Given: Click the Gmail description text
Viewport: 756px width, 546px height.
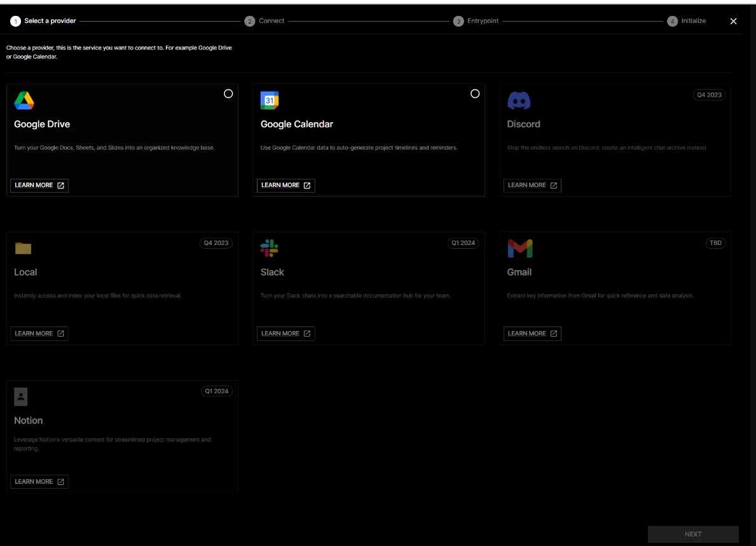Looking at the screenshot, I should pyautogui.click(x=600, y=295).
